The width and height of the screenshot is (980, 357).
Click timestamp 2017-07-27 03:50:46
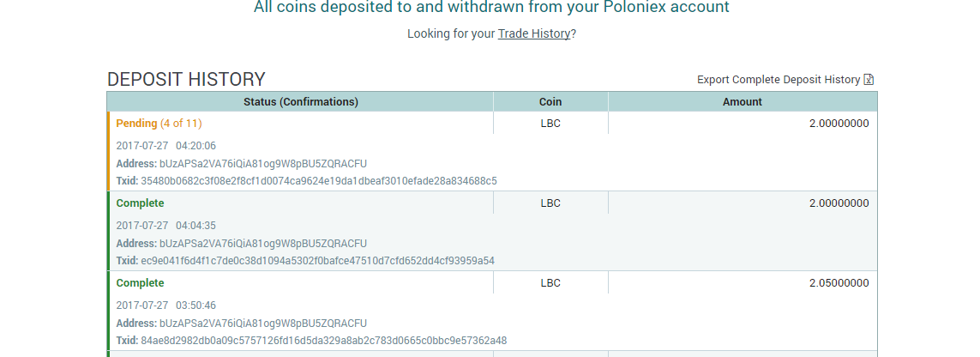click(x=165, y=306)
